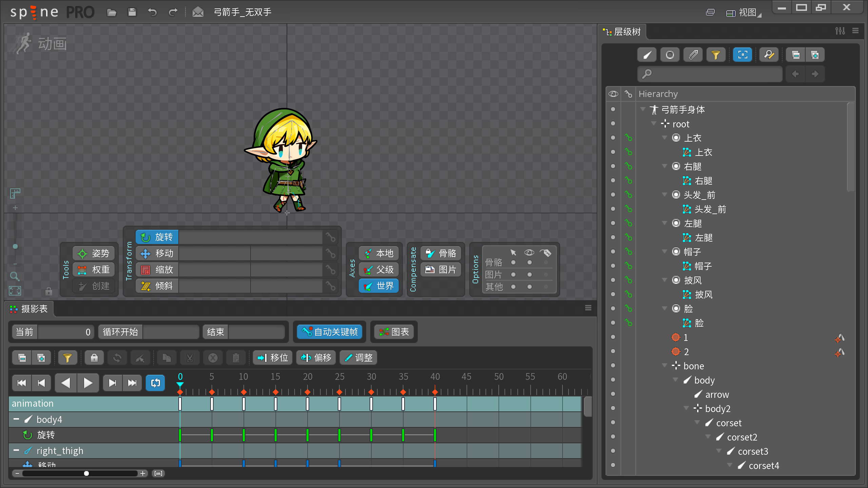Click the tree search field
The height and width of the screenshot is (488, 868).
pyautogui.click(x=710, y=74)
